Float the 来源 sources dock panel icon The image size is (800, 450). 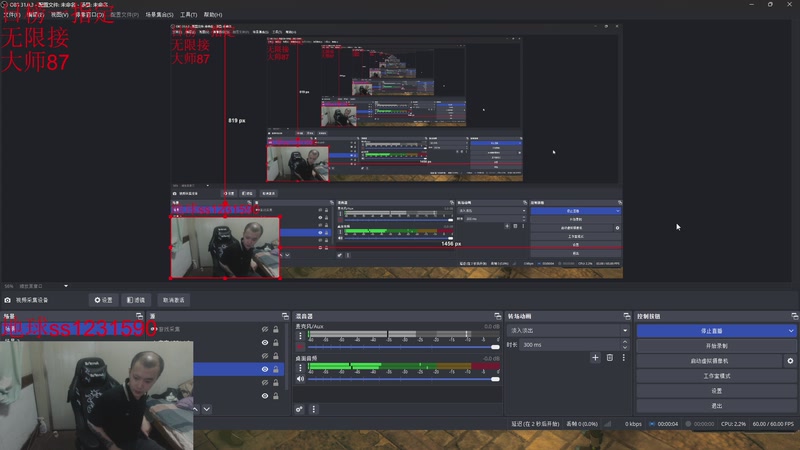pyautogui.click(x=285, y=316)
